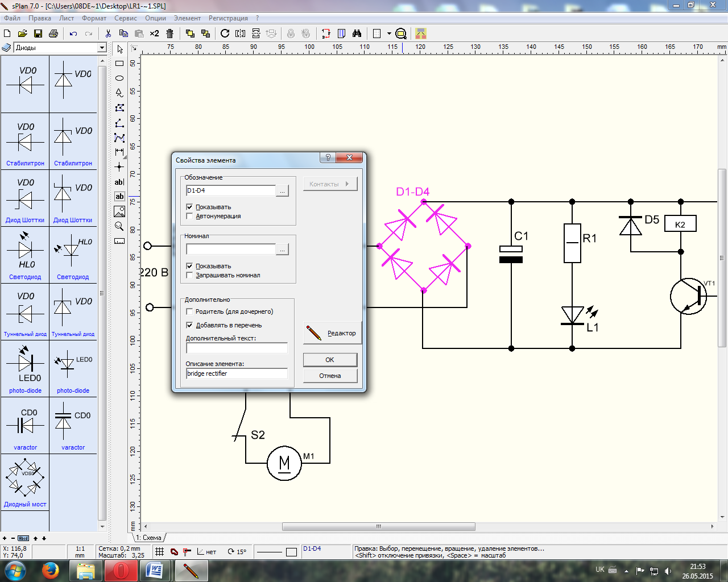Open the '...' list next to Номинал field
Image resolution: width=728 pixels, height=582 pixels.
(x=282, y=250)
